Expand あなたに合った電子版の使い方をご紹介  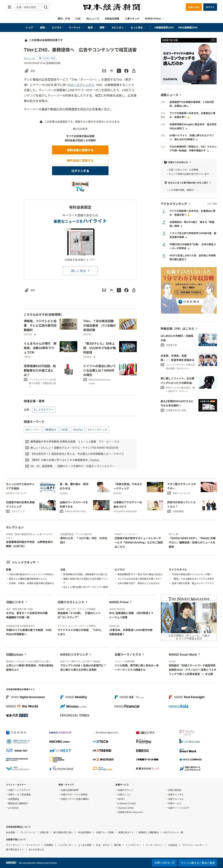coord(188,183)
